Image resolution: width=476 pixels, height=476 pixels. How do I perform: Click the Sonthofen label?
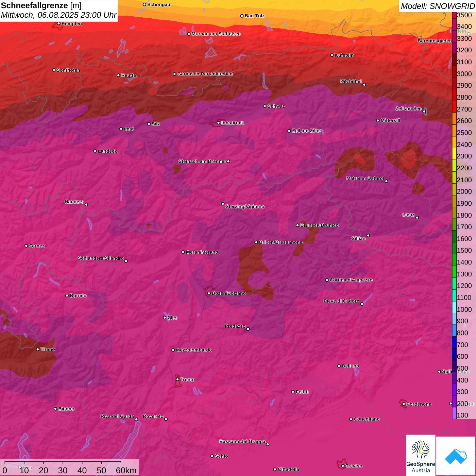pos(68,70)
